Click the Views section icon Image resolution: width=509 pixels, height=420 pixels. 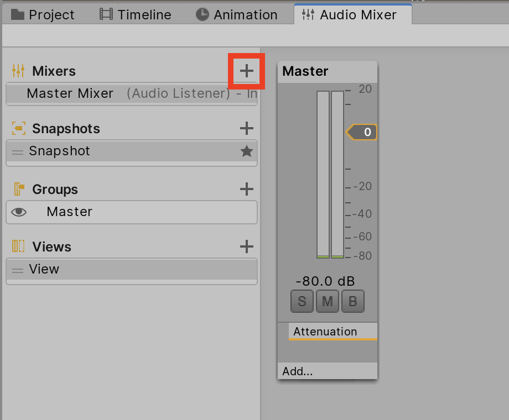(x=18, y=246)
